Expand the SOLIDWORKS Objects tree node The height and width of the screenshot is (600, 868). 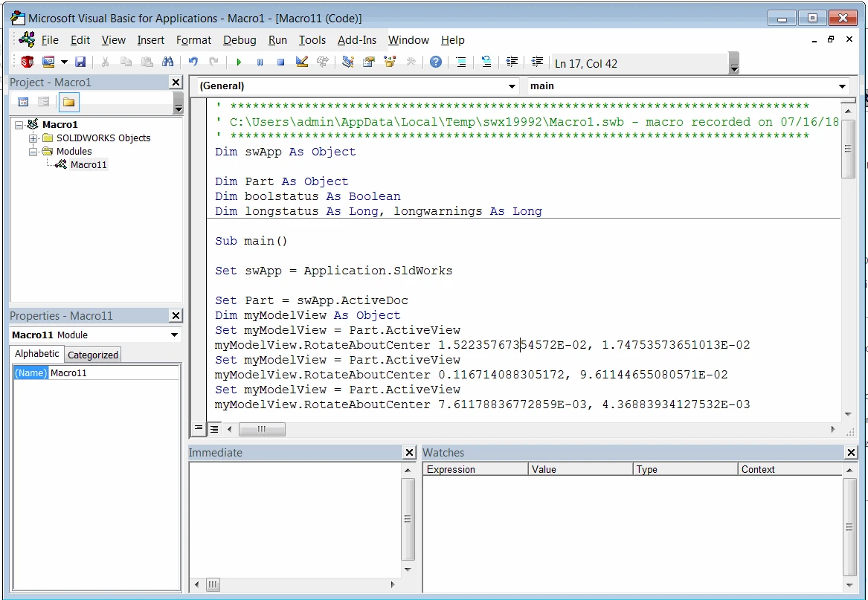pos(33,138)
